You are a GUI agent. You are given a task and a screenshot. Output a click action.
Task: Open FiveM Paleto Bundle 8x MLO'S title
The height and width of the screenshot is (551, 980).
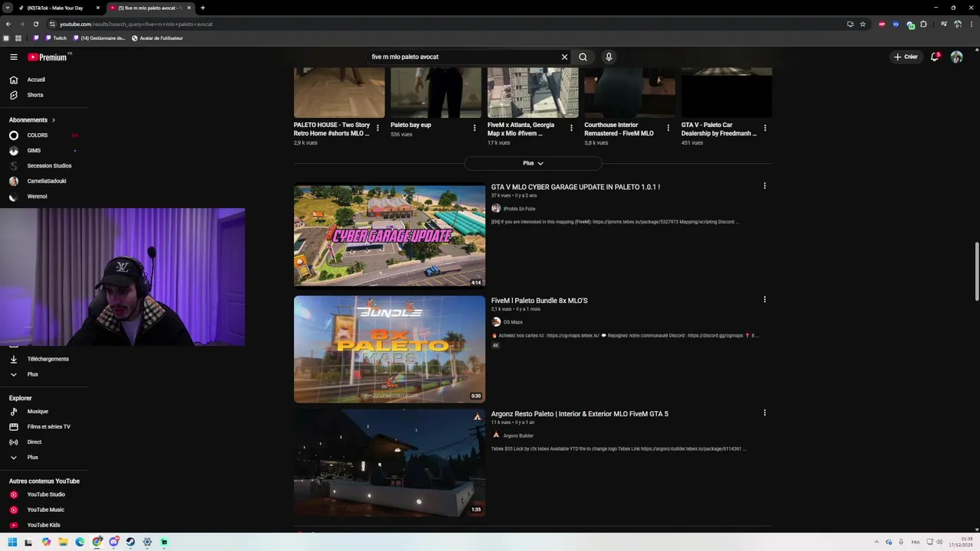click(x=539, y=301)
